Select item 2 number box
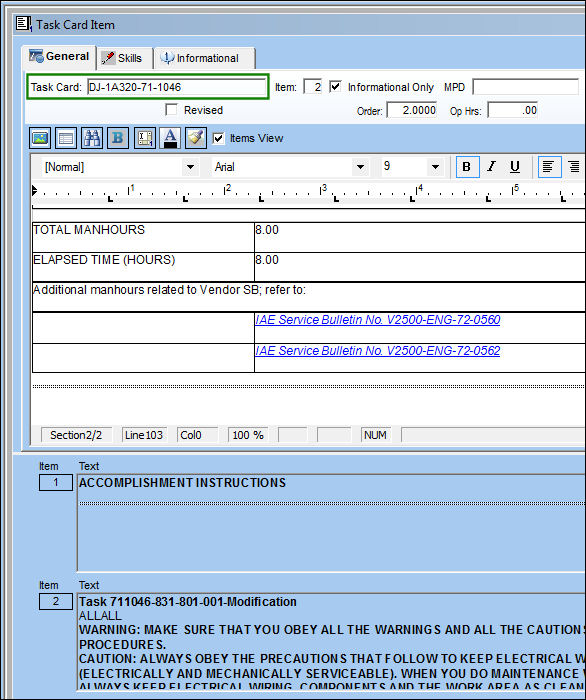This screenshot has width=586, height=700. click(x=56, y=601)
